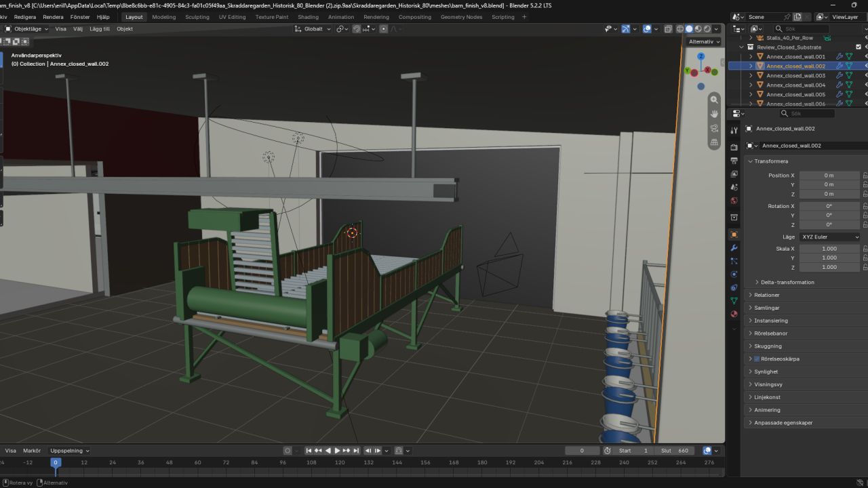This screenshot has width=868, height=488.
Task: Click the Z axis on navigation gizmo
Action: click(x=701, y=57)
